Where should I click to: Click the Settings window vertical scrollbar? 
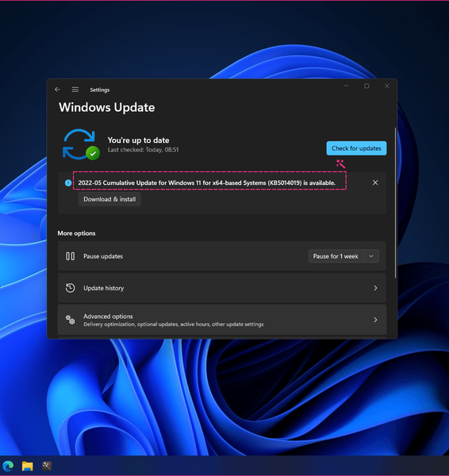click(x=395, y=203)
